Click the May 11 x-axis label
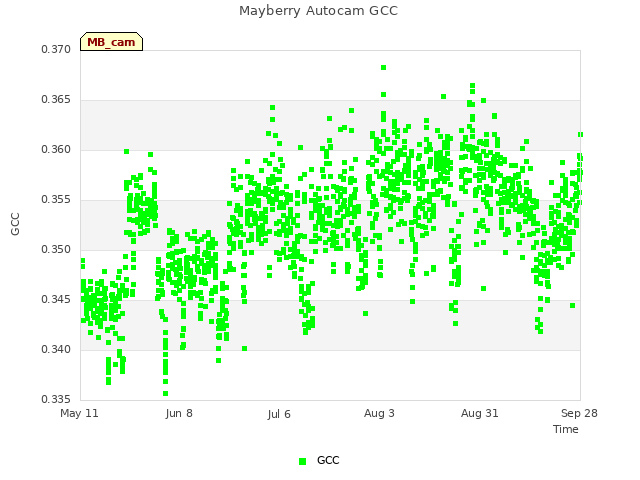 [79, 414]
